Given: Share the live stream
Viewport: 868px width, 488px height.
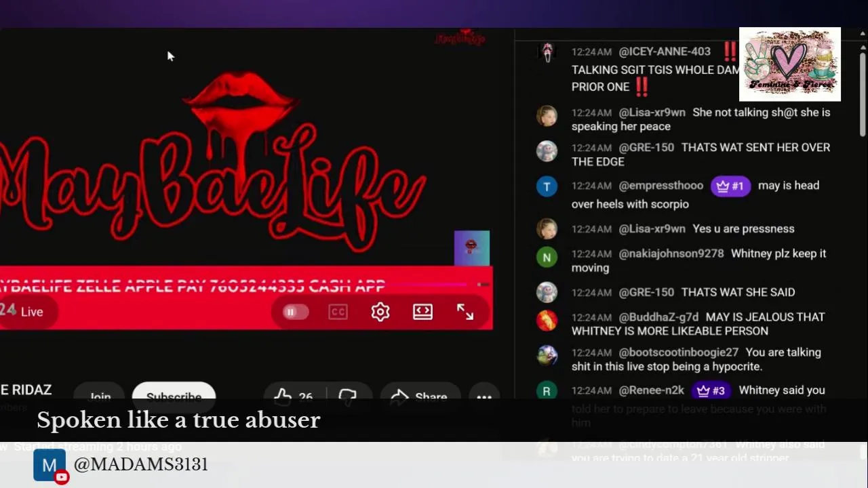Looking at the screenshot, I should (x=420, y=396).
